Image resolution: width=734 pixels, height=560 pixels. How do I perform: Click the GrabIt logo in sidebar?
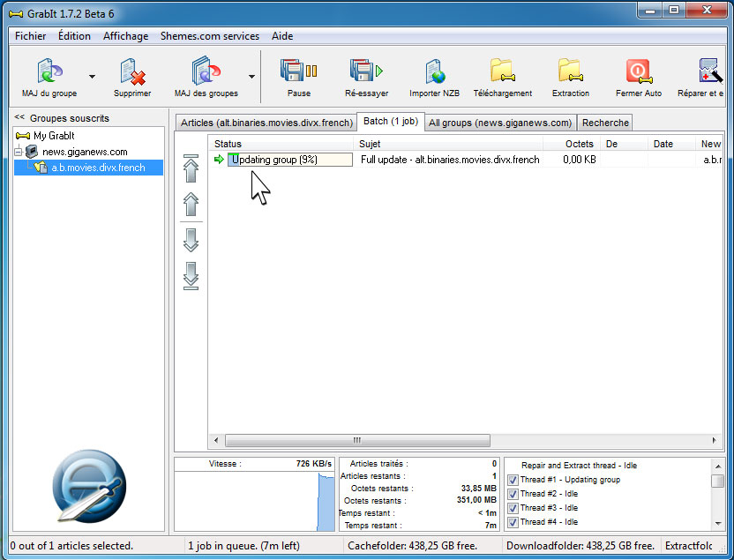[x=89, y=486]
